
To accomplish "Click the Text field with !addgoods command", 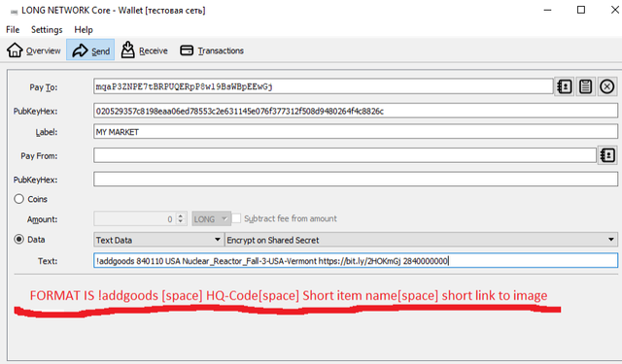I will [x=356, y=260].
